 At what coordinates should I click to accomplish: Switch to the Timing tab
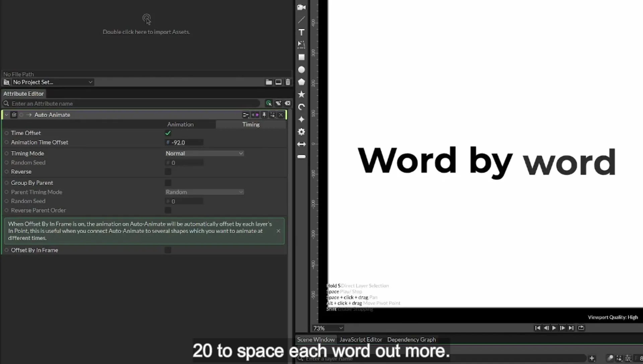pyautogui.click(x=251, y=124)
